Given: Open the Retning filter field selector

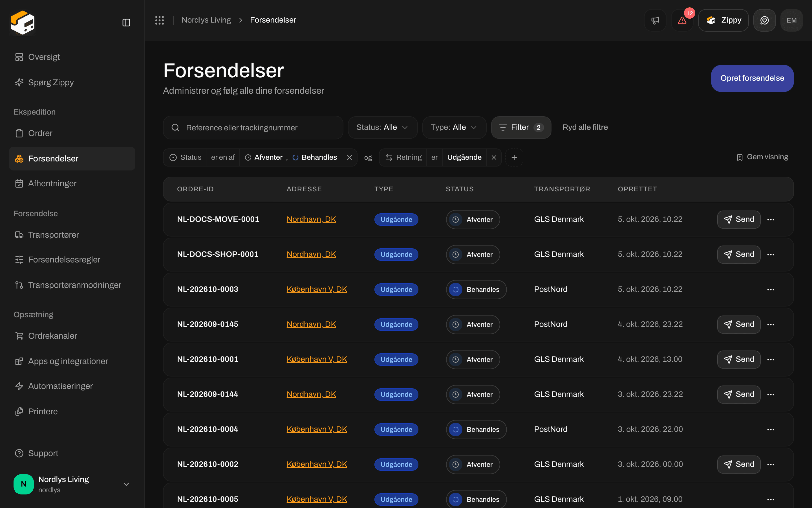Looking at the screenshot, I should point(403,157).
